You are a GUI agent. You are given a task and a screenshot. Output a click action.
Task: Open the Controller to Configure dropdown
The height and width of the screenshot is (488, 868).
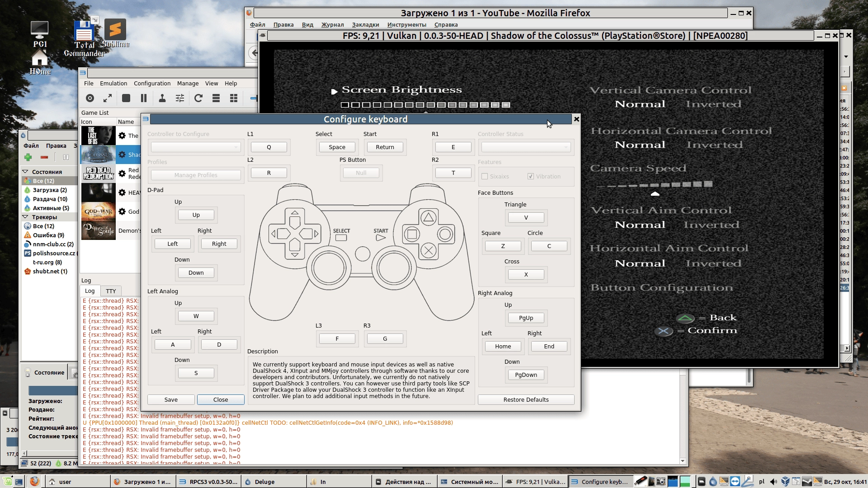(196, 147)
